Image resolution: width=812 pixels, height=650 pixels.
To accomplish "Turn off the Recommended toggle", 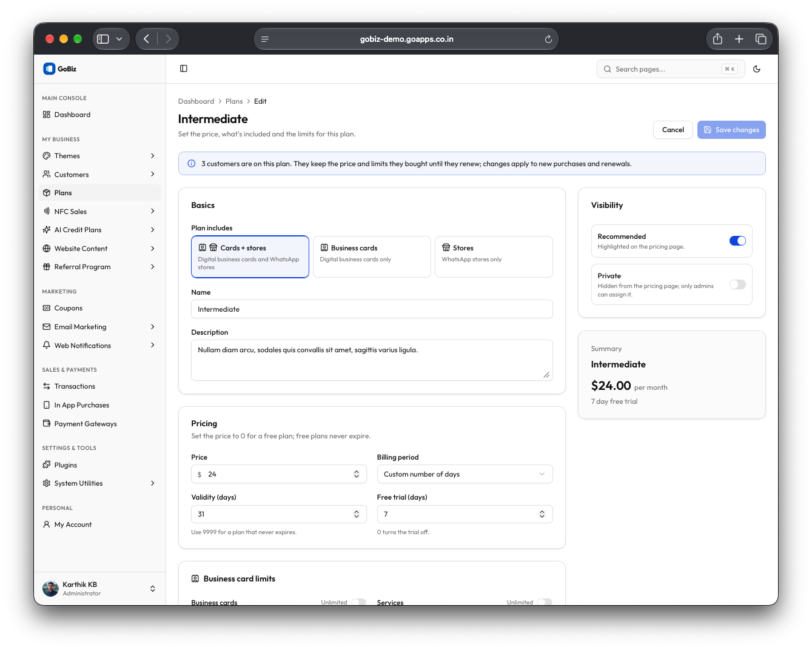I will point(737,241).
